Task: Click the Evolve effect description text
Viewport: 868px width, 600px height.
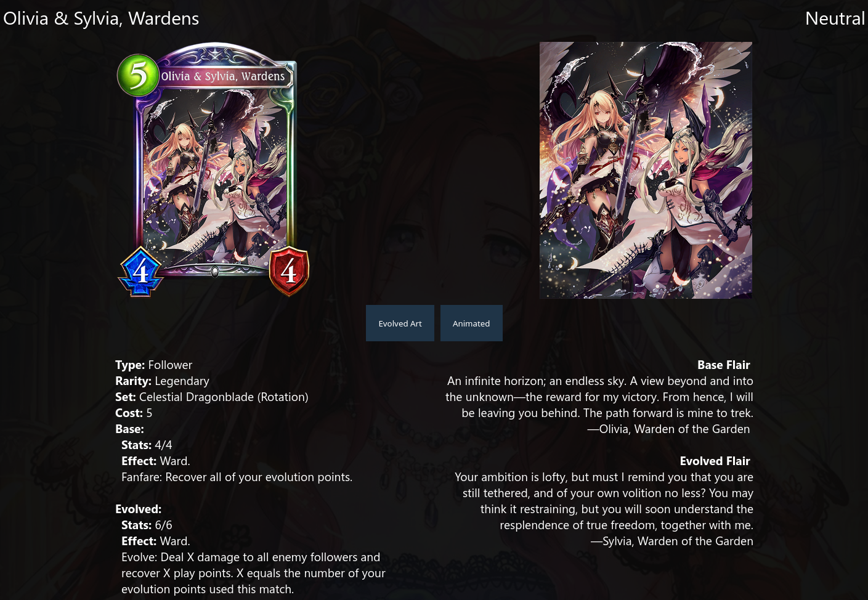Action: point(253,574)
